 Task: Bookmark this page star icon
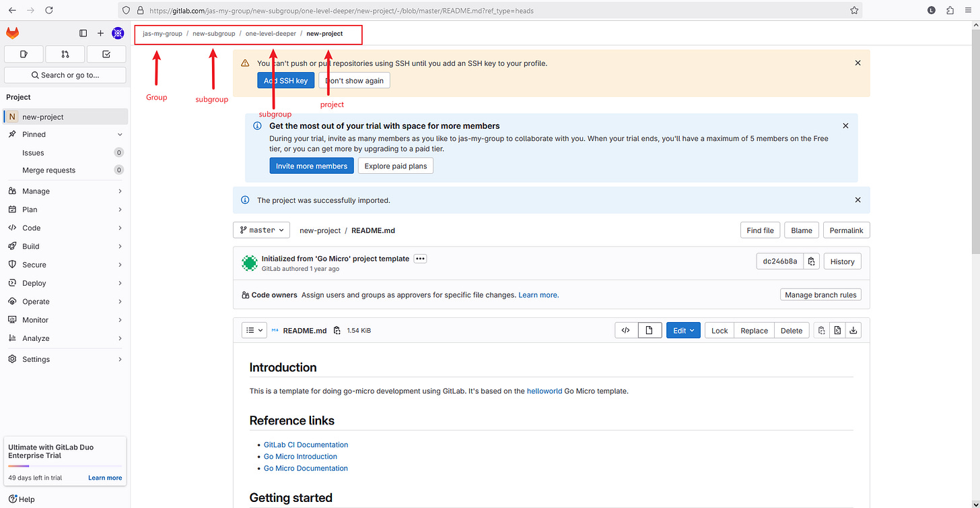pos(854,10)
